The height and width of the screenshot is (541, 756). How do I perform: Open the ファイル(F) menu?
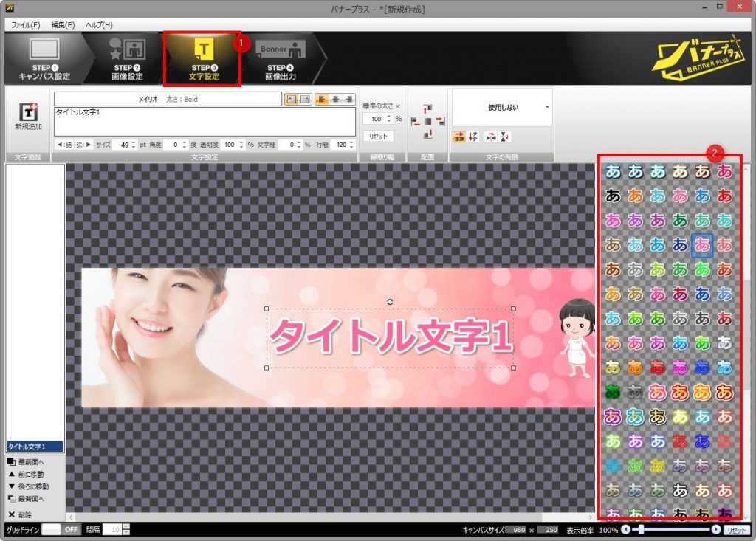tap(26, 25)
